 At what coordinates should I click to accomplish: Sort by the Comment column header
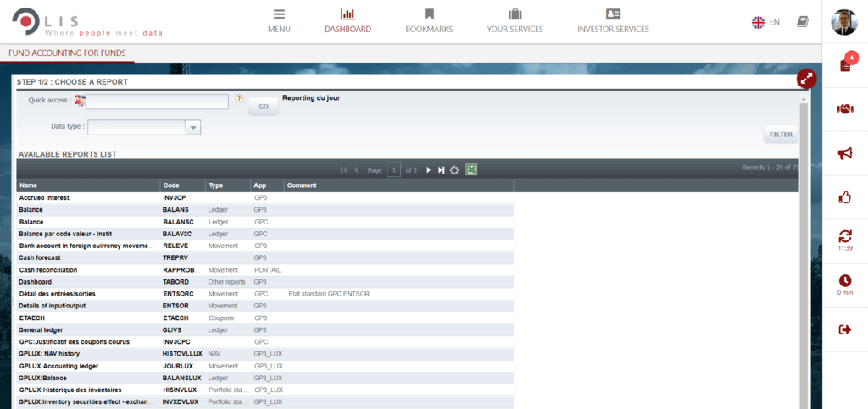coord(398,185)
